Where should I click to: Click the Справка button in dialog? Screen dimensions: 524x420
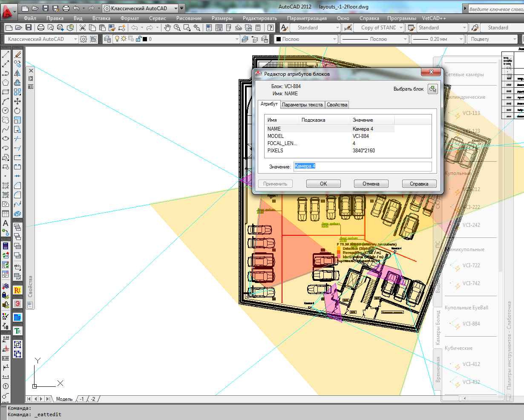pos(419,184)
